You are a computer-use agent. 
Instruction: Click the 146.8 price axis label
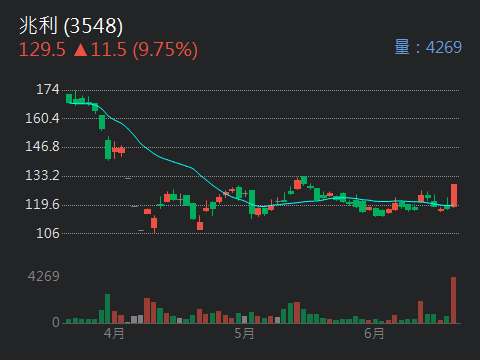(42, 146)
